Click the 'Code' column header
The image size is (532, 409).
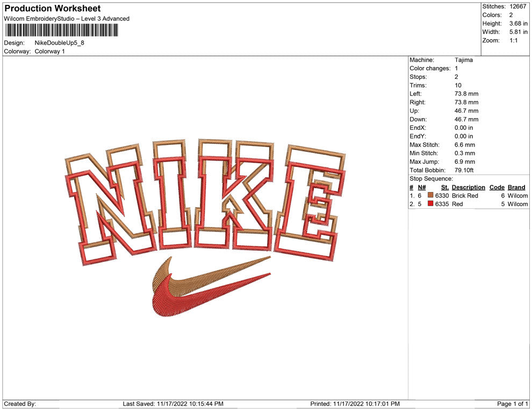tap(497, 187)
